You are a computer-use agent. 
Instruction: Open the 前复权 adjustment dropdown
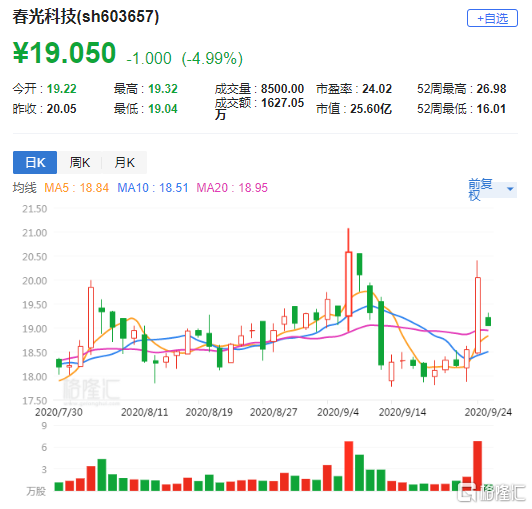click(492, 189)
